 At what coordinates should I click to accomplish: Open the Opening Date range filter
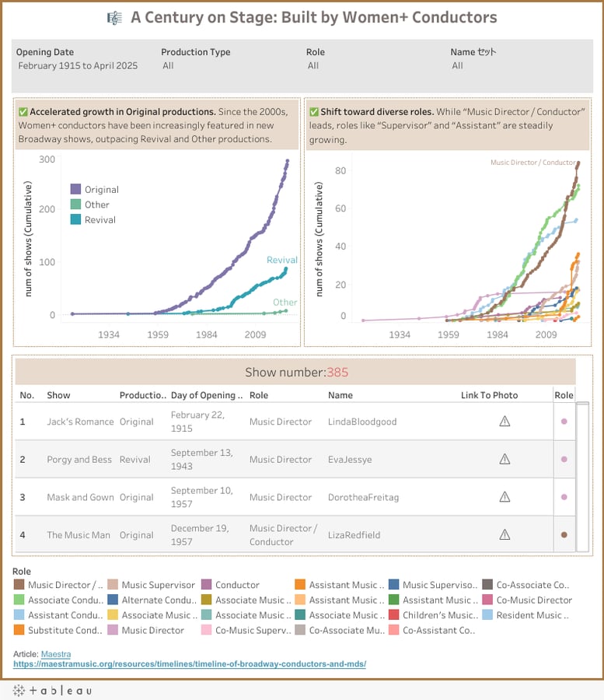coord(78,66)
